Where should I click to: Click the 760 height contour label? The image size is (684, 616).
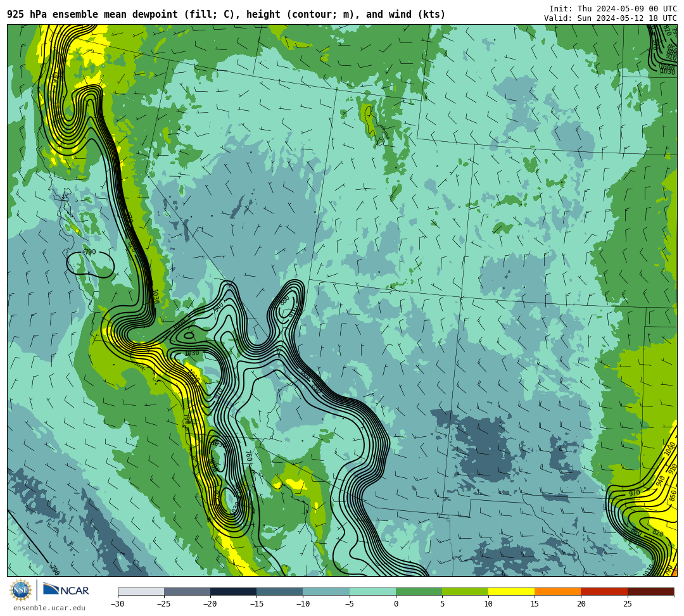click(x=249, y=457)
